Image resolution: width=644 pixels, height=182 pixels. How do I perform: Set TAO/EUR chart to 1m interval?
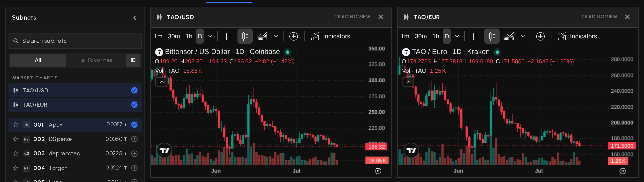pos(405,36)
